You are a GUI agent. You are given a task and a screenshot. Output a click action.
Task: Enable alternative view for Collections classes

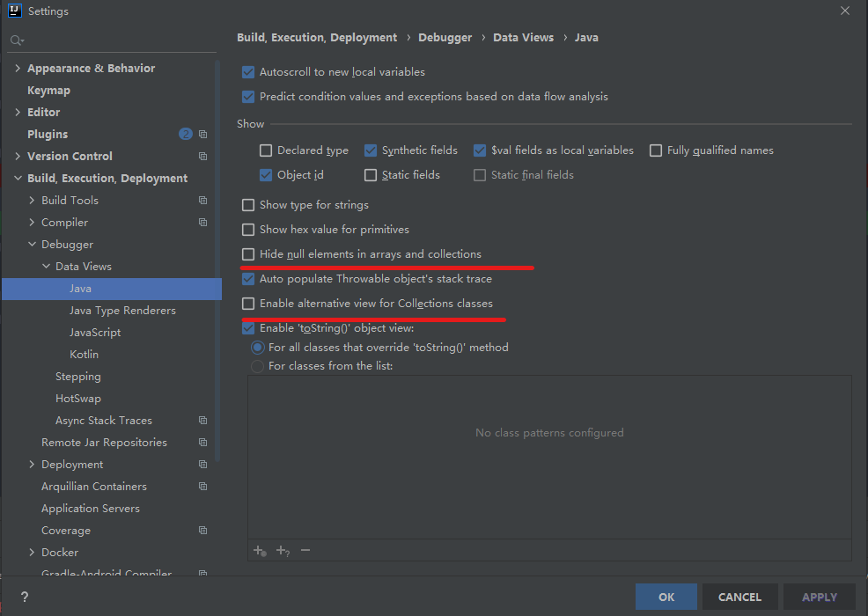[248, 304]
